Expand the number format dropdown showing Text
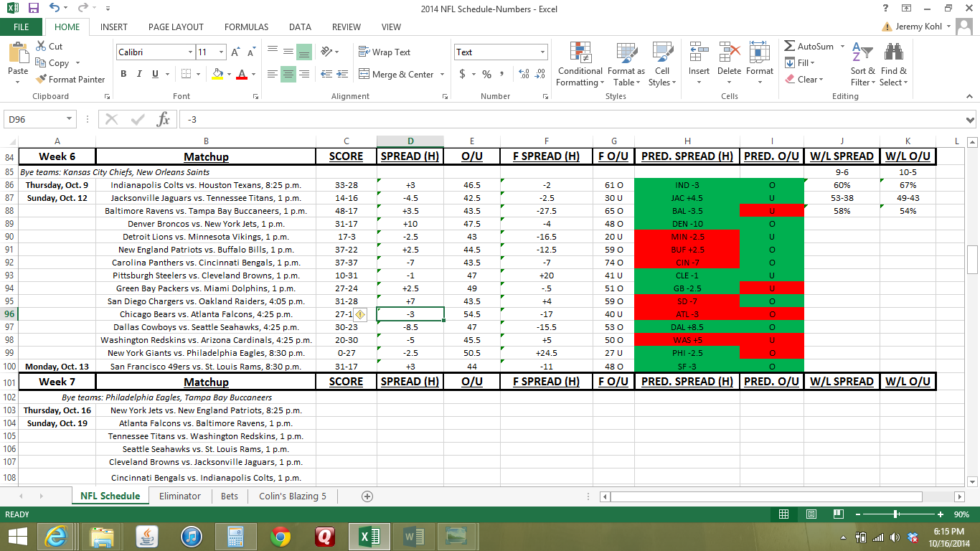Viewport: 980px width, 551px height. 542,52
